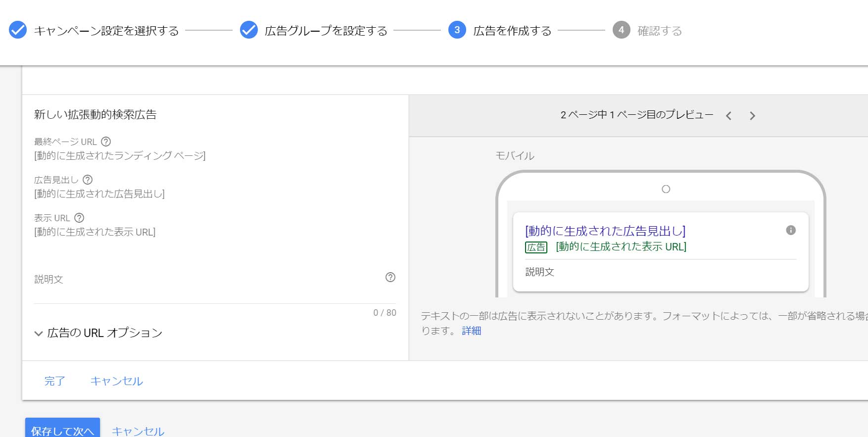Open help icon for the 説明文 field

(x=390, y=277)
